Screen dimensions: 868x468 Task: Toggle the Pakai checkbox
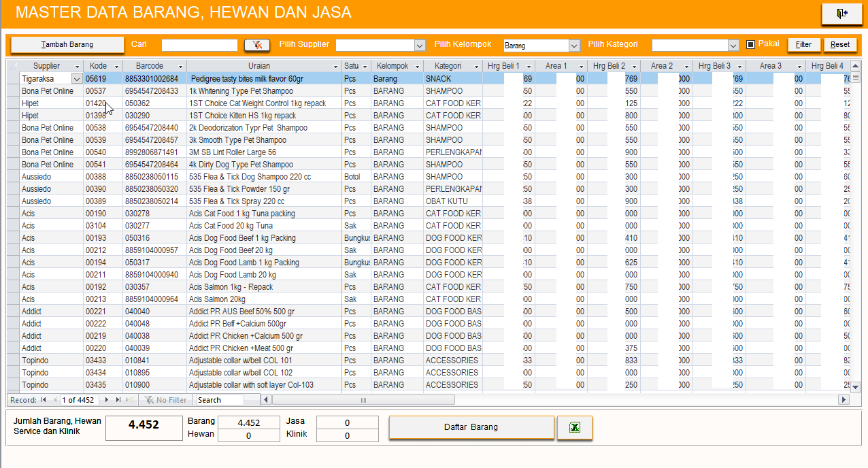pos(751,45)
